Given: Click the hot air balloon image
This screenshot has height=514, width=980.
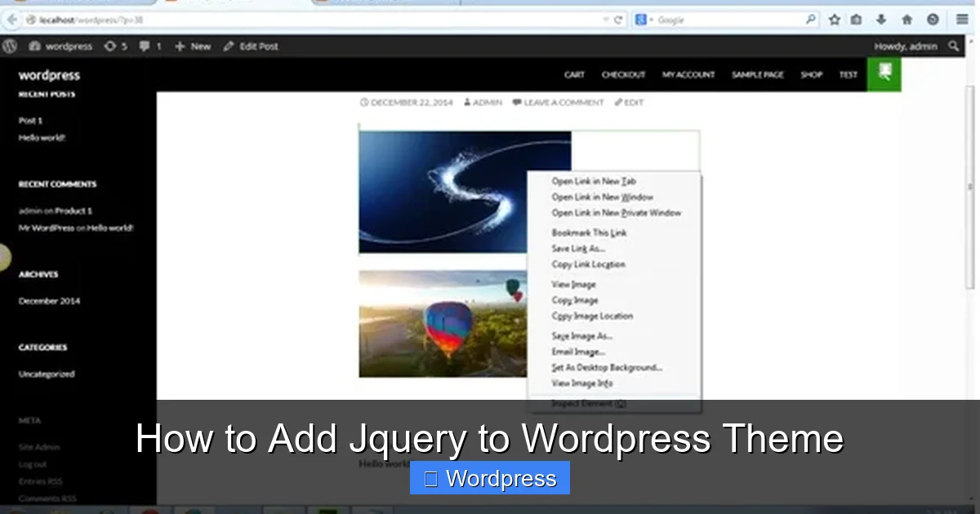Looking at the screenshot, I should pyautogui.click(x=443, y=324).
